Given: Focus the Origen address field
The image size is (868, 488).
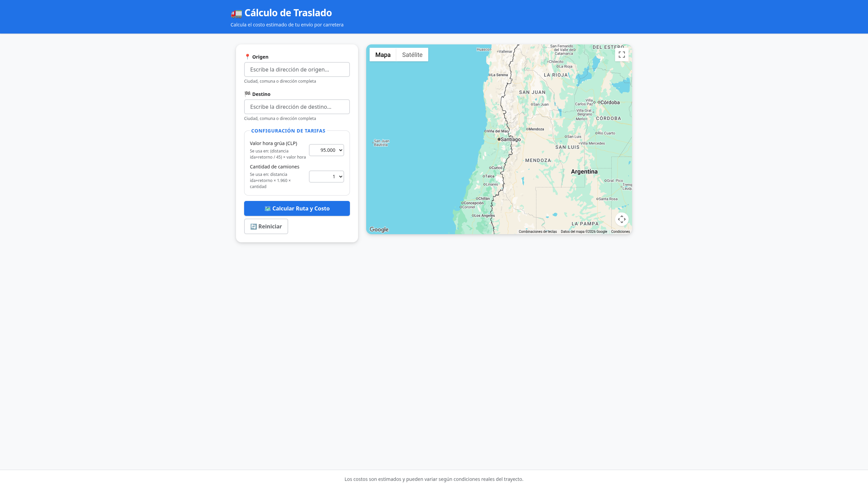Looking at the screenshot, I should [x=297, y=69].
